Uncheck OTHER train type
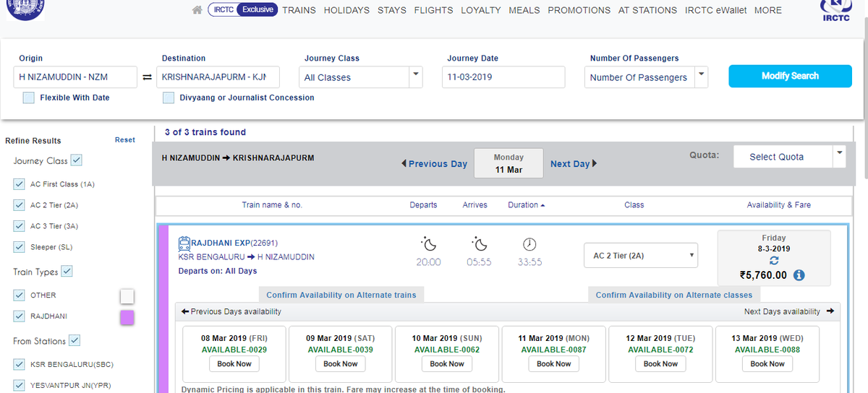The width and height of the screenshot is (868, 393). 20,295
